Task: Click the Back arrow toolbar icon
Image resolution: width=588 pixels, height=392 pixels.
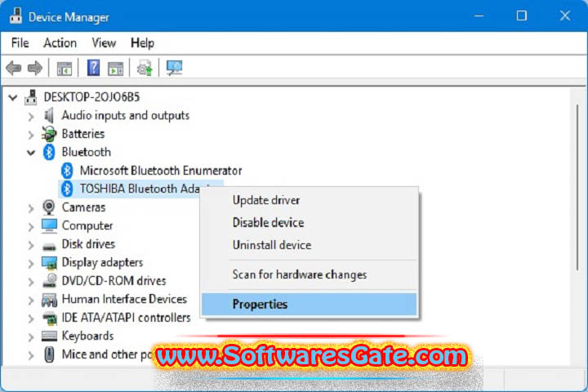Action: (x=14, y=69)
